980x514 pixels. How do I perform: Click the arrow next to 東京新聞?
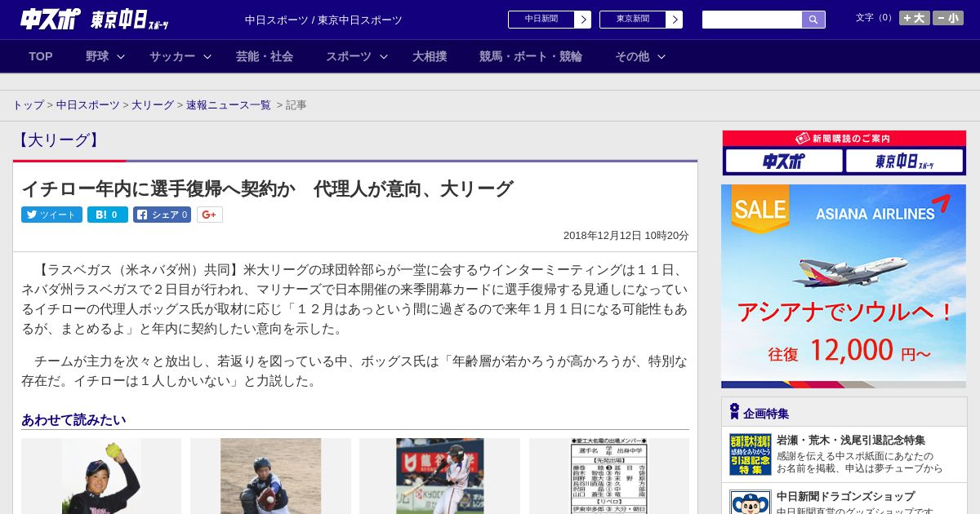pos(675,20)
